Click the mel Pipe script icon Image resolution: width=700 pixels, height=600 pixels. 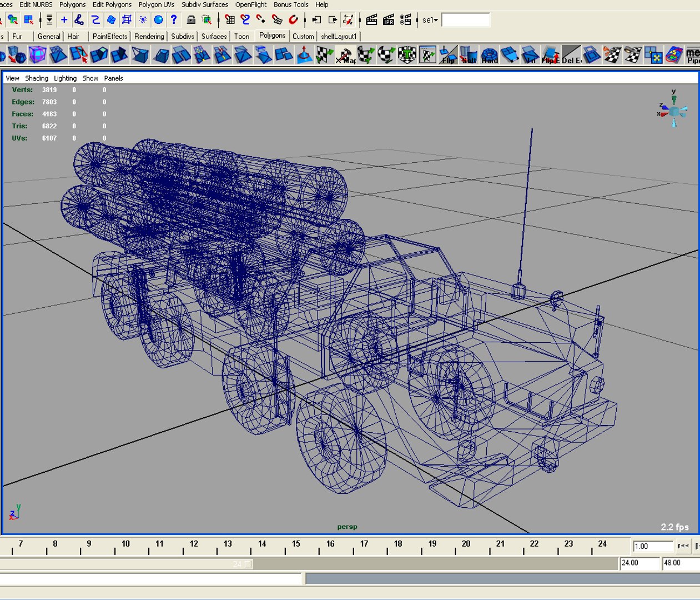coord(693,55)
